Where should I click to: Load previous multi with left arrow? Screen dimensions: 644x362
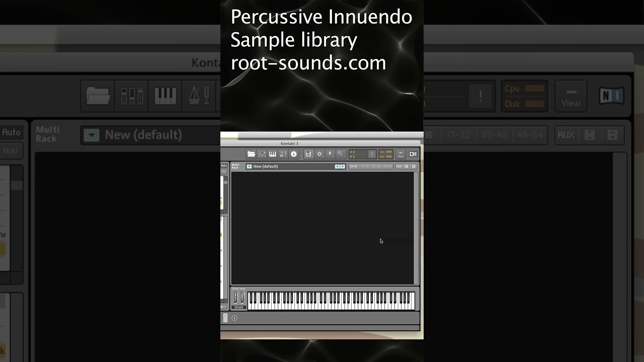pos(338,166)
